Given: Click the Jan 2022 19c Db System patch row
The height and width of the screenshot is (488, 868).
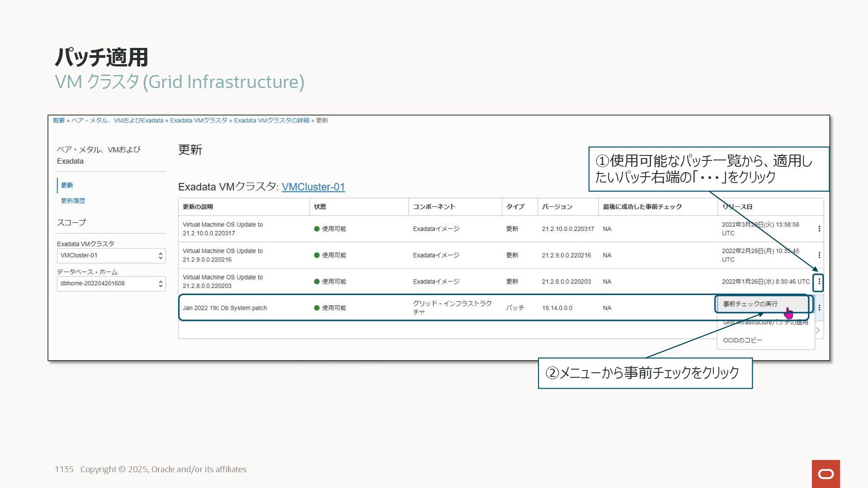Looking at the screenshot, I should click(225, 308).
